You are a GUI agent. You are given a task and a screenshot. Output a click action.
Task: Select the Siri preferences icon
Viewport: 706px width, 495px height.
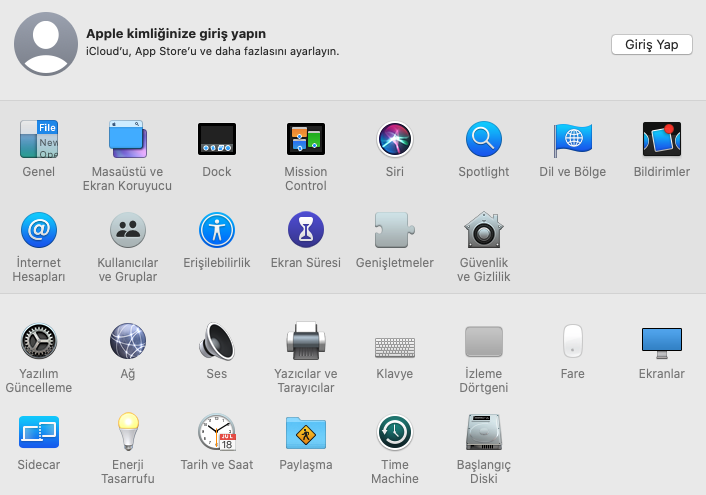click(395, 140)
